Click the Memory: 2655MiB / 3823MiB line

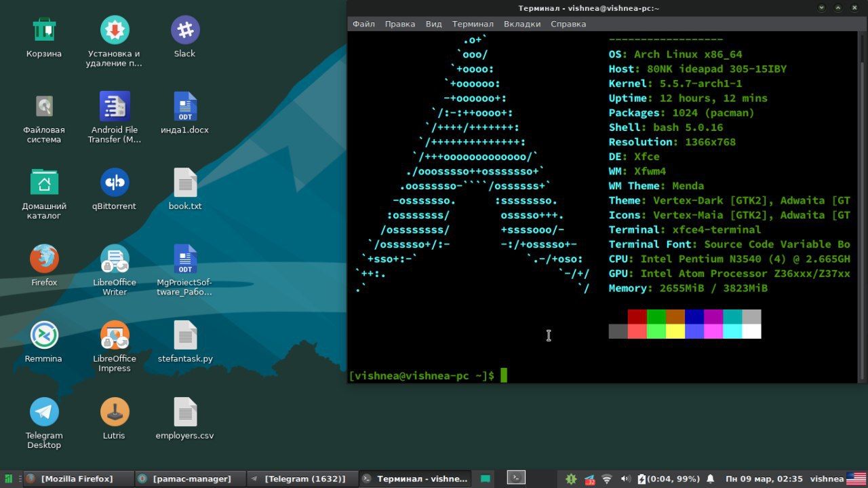click(688, 288)
